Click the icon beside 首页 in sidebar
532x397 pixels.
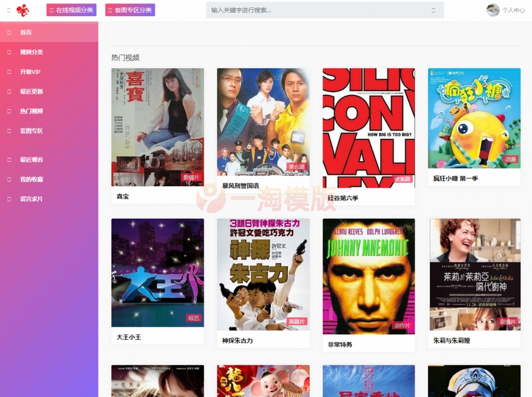(9, 33)
